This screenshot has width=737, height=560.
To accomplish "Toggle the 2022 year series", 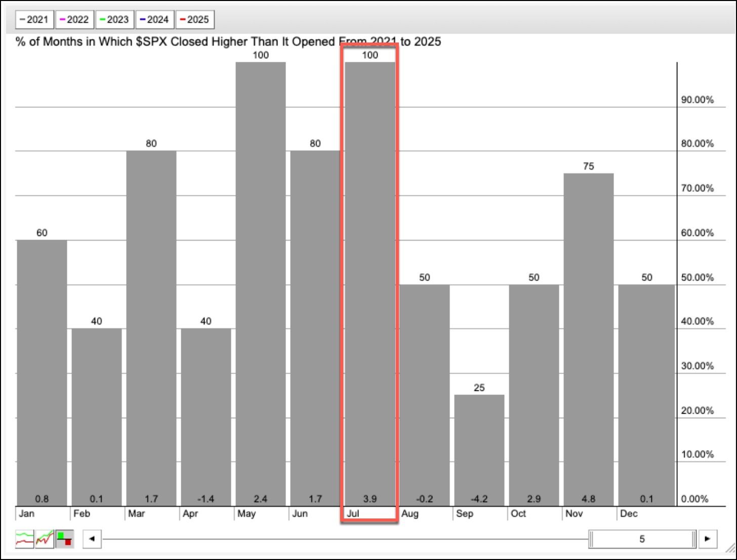I will click(74, 20).
